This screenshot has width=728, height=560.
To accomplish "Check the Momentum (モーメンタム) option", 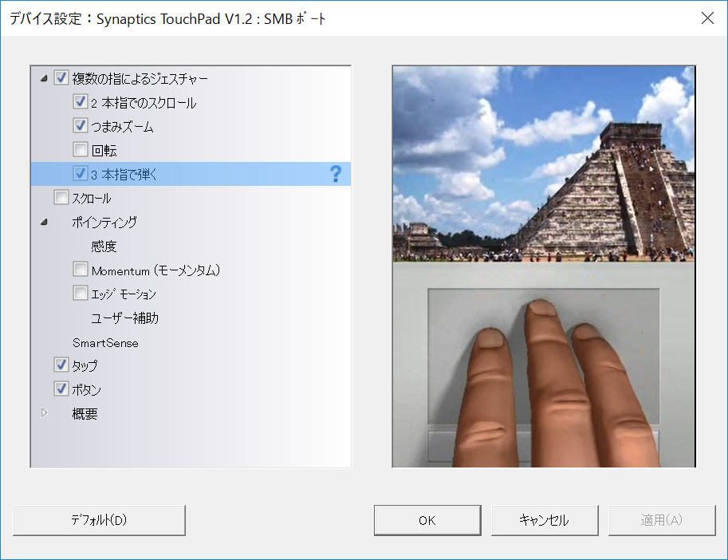I will 80,269.
